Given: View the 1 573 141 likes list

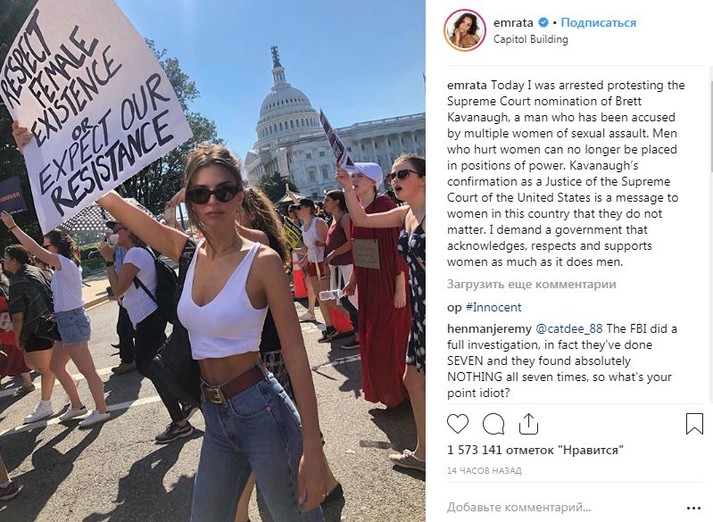Looking at the screenshot, I should pyautogui.click(x=535, y=450).
